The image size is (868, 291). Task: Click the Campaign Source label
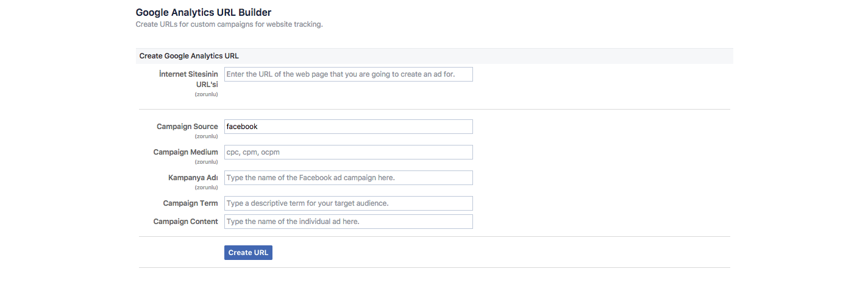coord(187,127)
